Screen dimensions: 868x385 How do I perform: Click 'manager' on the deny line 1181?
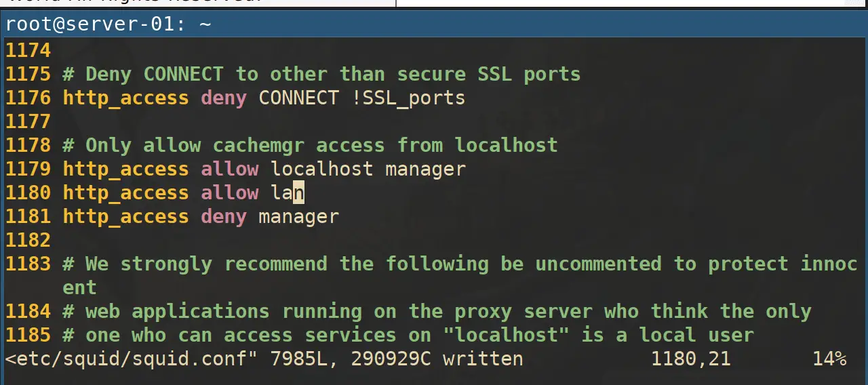(298, 217)
